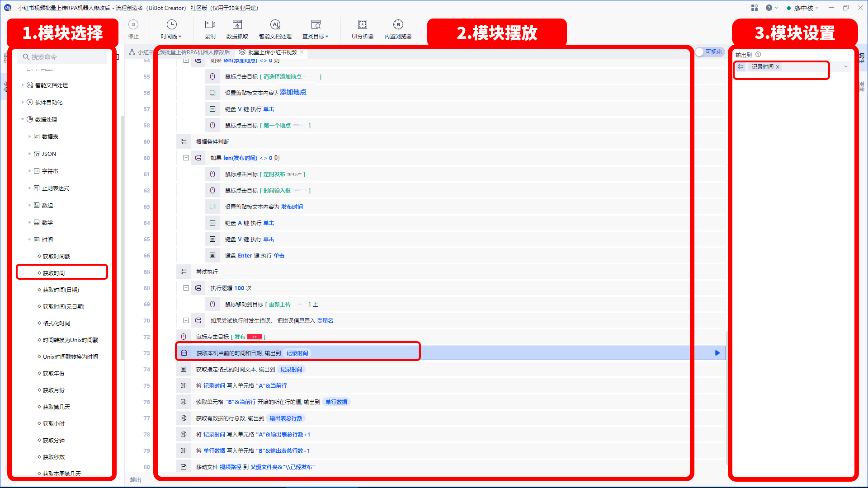This screenshot has height=488, width=868.
Task: Select the 获取小时 command
Action: point(54,423)
